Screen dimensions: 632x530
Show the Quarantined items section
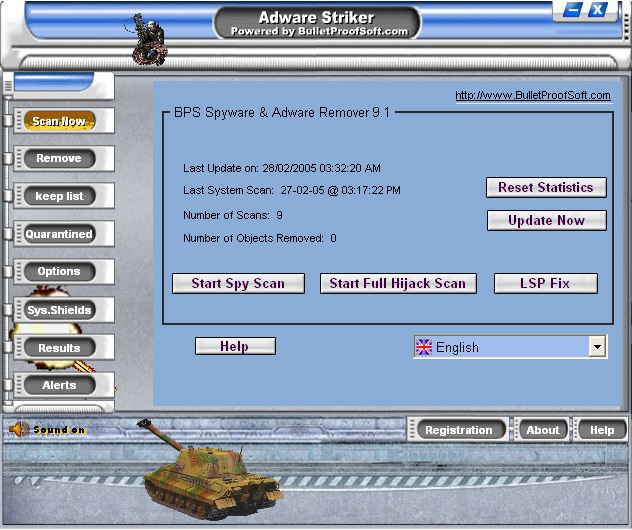click(x=60, y=234)
